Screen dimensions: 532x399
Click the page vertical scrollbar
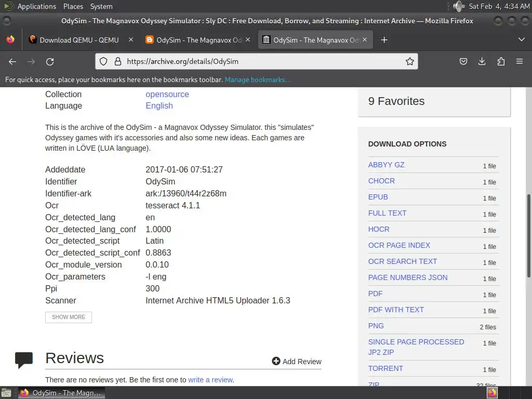[x=528, y=236]
